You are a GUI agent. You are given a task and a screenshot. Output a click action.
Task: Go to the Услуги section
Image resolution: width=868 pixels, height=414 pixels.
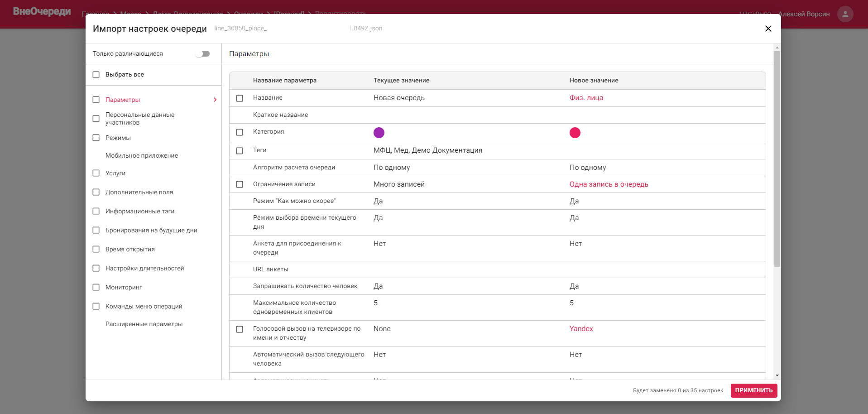[x=115, y=173]
